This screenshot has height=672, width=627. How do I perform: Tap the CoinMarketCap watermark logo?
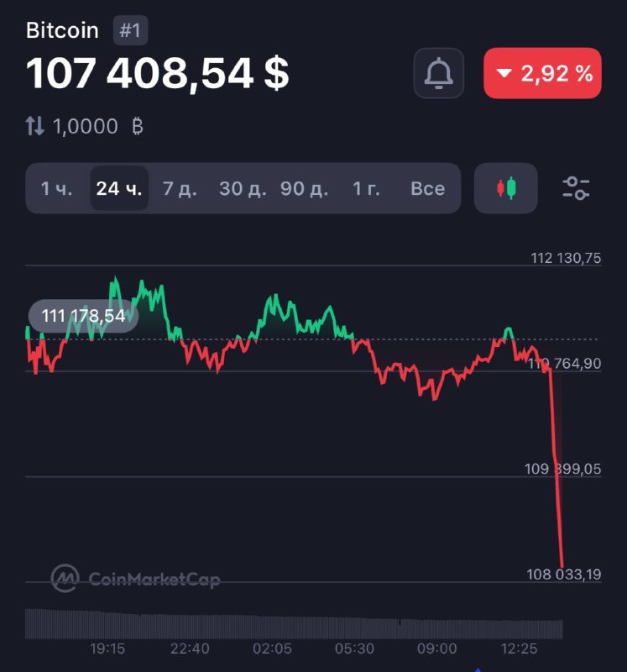click(135, 579)
